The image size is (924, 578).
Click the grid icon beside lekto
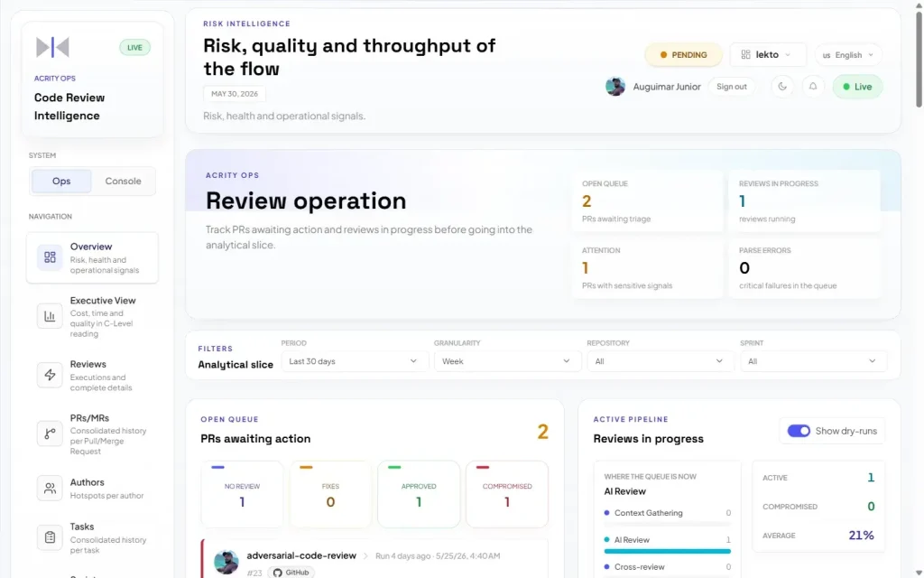(745, 54)
